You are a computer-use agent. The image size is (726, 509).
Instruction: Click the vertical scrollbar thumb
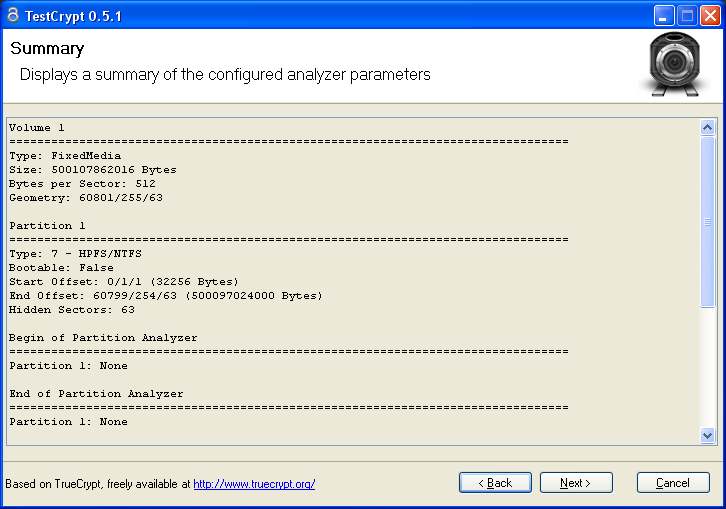[707, 221]
